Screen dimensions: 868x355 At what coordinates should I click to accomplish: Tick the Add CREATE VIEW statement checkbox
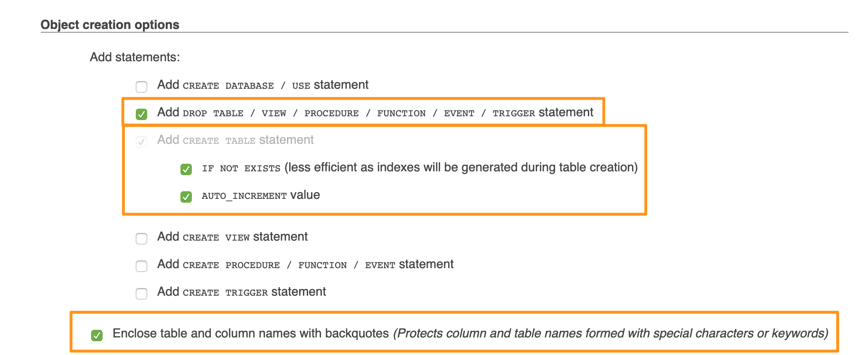142,238
